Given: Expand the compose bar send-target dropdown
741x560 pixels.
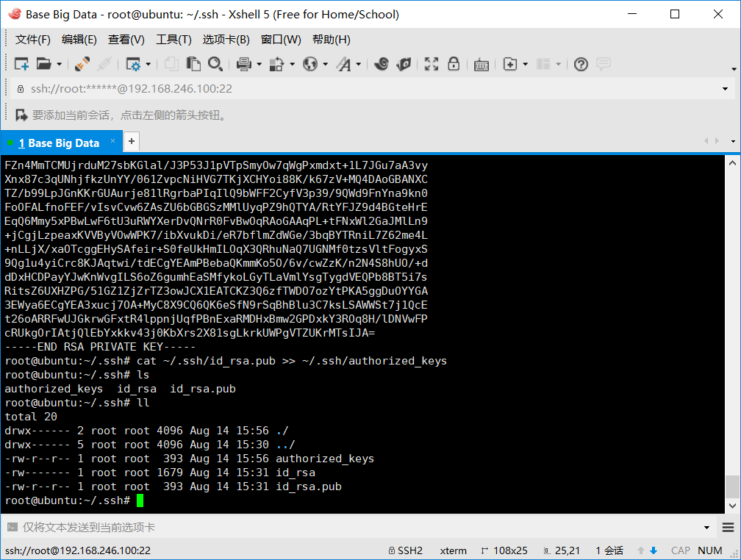Looking at the screenshot, I should click(x=707, y=528).
